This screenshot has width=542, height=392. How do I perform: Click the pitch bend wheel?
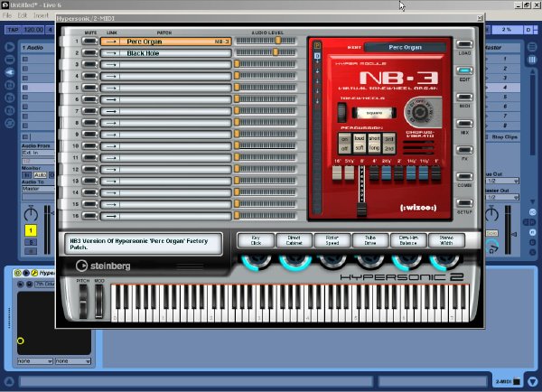point(83,302)
